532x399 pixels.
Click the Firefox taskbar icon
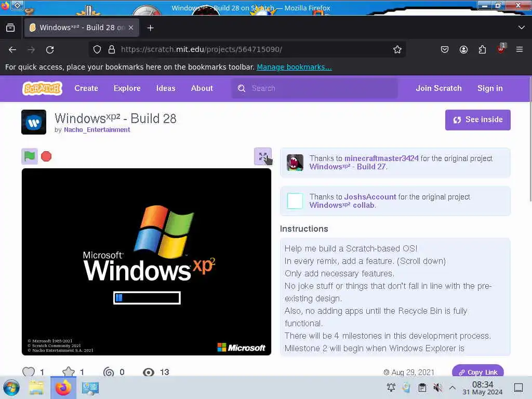tap(63, 388)
